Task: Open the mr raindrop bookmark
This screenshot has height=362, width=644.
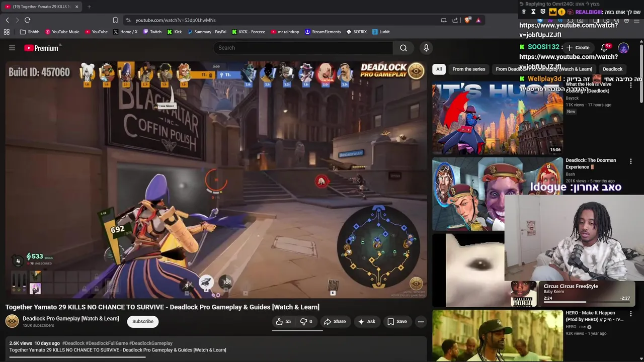Action: click(x=285, y=32)
